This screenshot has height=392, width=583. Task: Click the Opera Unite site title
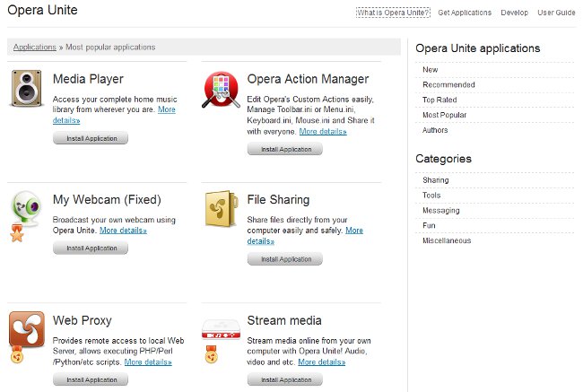click(x=42, y=10)
